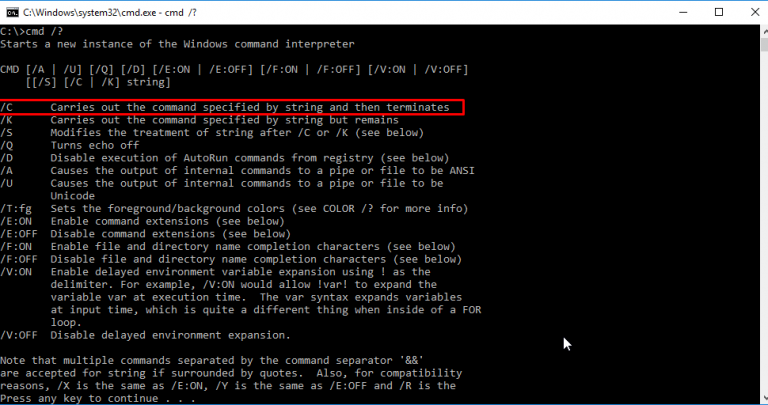
Task: Click the /F:OFF 'Disable file and directory' line
Action: pyautogui.click(x=231, y=260)
